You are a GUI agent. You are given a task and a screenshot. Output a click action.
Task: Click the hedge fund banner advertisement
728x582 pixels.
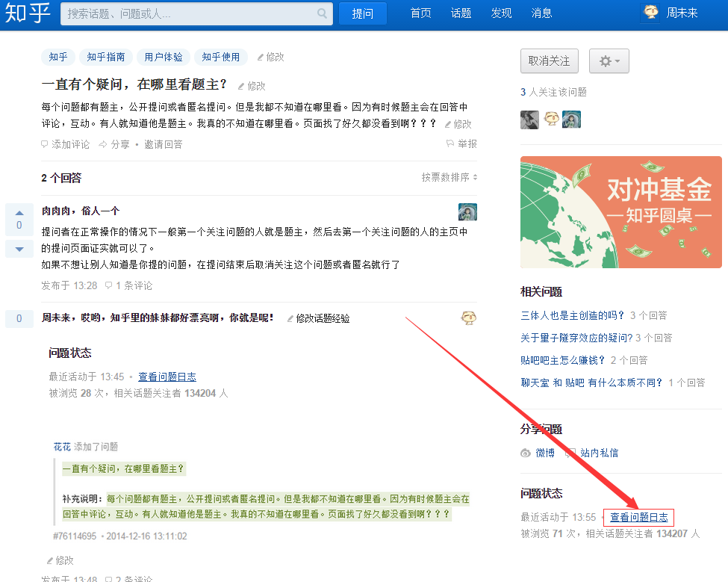click(621, 211)
